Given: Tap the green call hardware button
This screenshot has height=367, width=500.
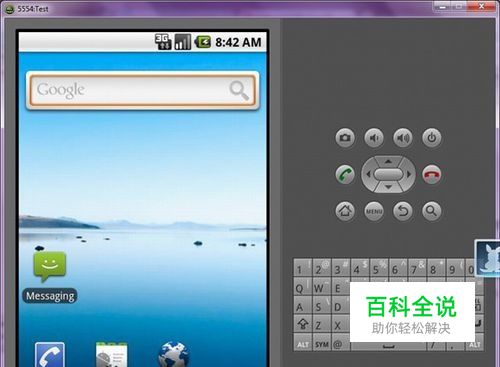Looking at the screenshot, I should [x=345, y=174].
